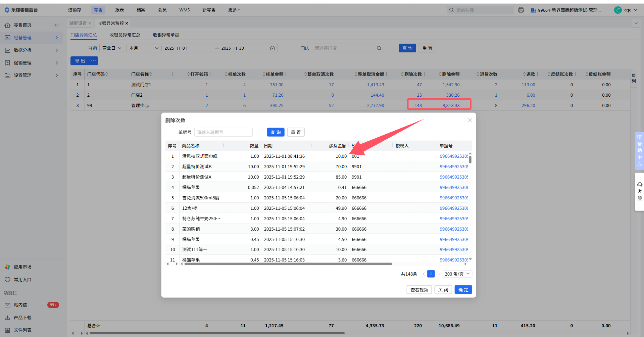Open the calendar date picker icon
Screen dimensions: 644x337
pos(272,48)
